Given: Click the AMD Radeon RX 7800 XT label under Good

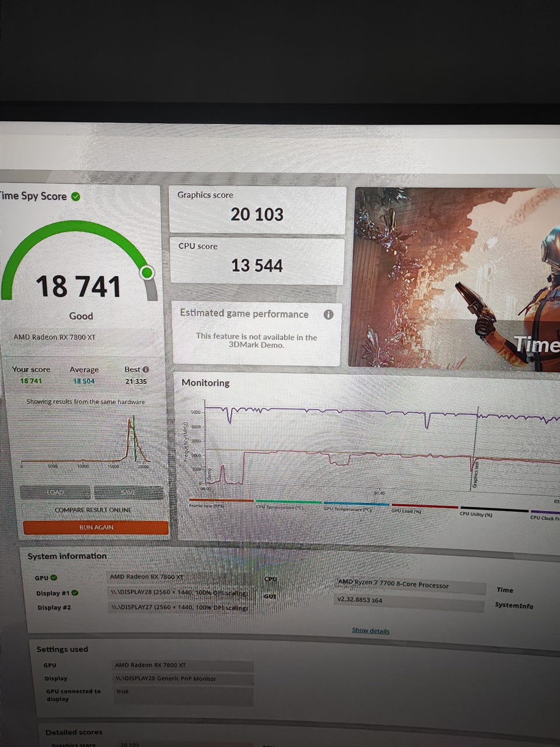Looking at the screenshot, I should (54, 337).
